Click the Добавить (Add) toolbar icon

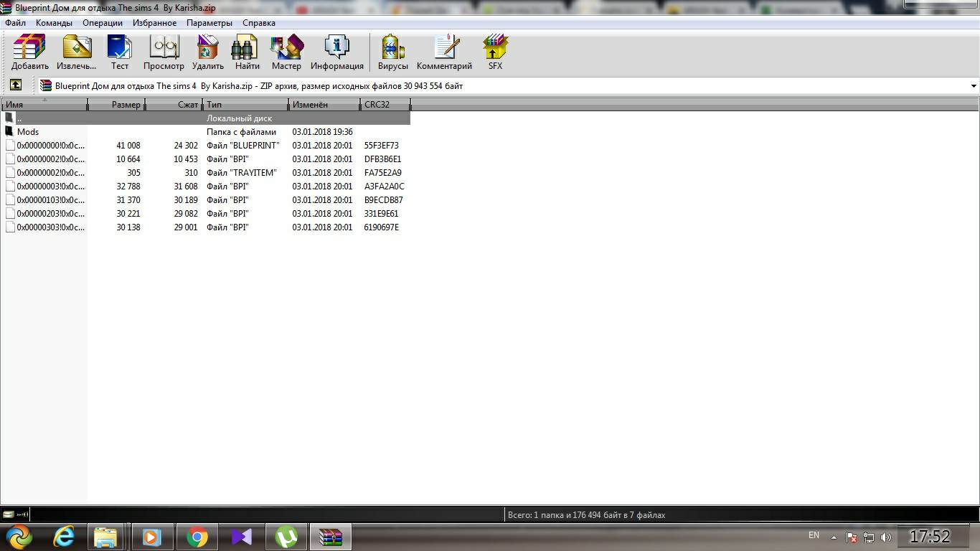pos(29,52)
